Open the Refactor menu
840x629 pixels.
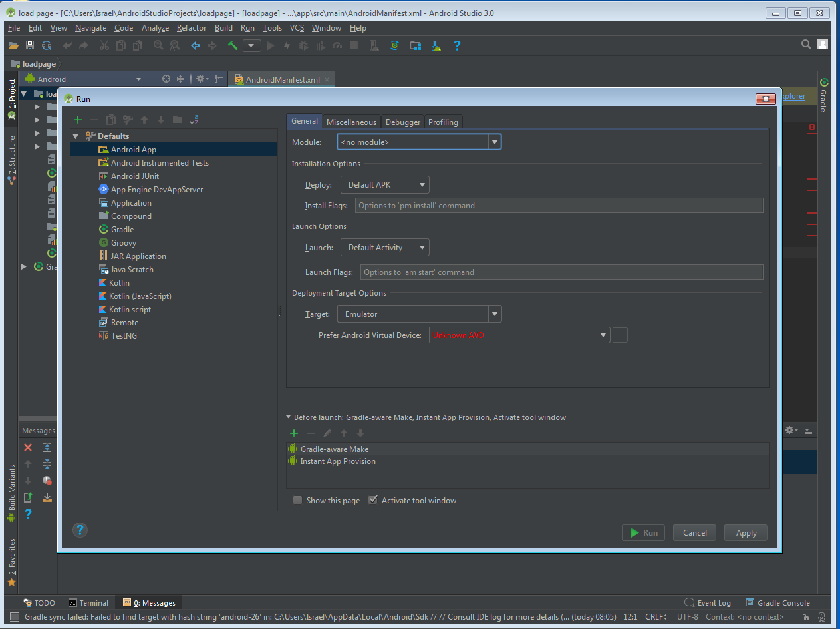(x=192, y=28)
